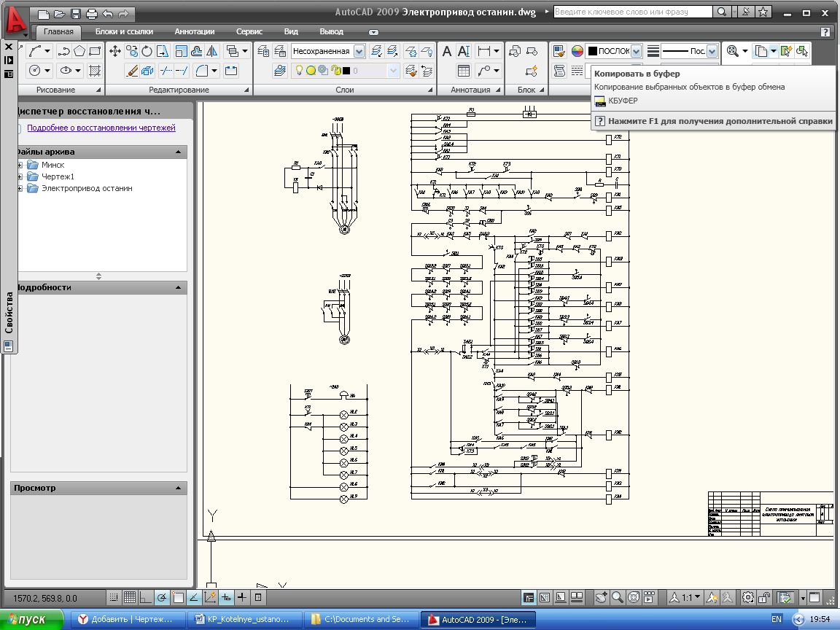Select the Hatch tool
The image size is (840, 630).
(x=95, y=70)
